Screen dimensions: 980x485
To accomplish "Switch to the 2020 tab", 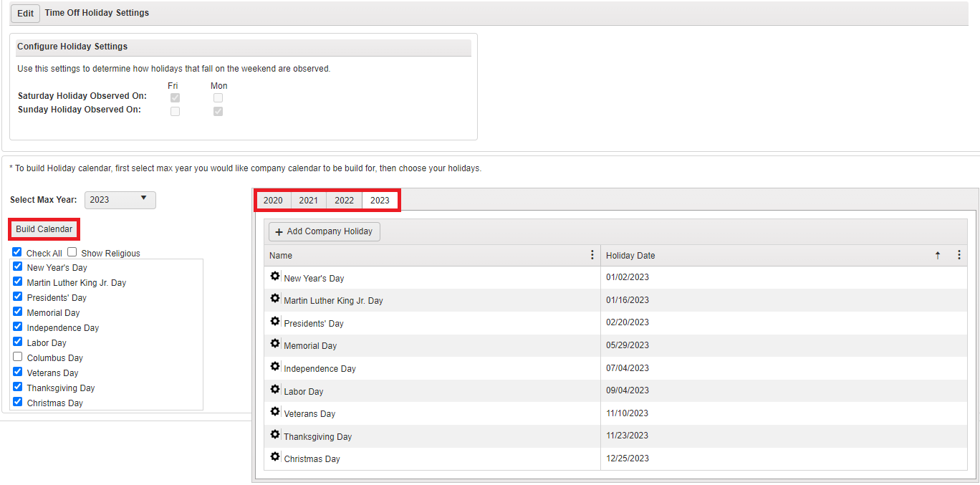I will pos(273,200).
